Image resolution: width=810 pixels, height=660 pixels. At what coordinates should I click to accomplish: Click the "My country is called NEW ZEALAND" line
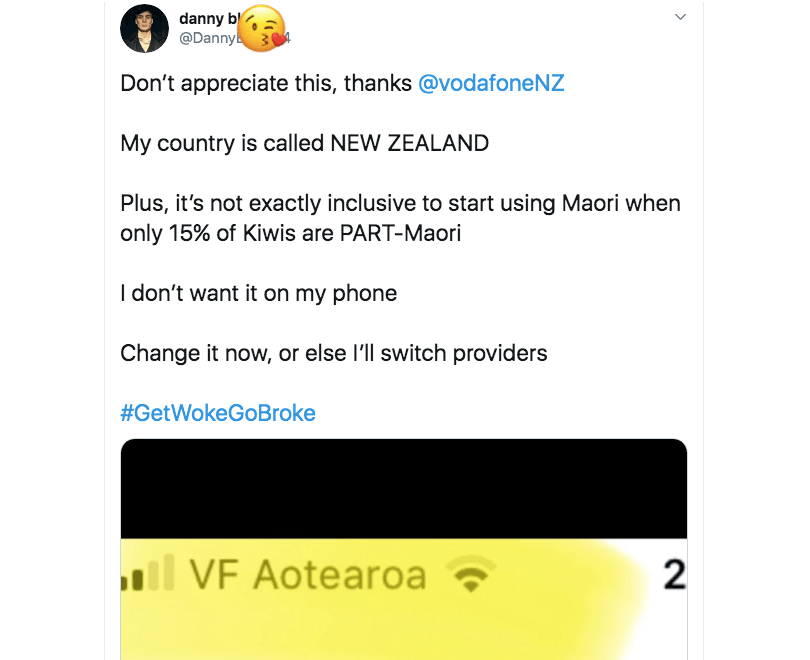304,143
